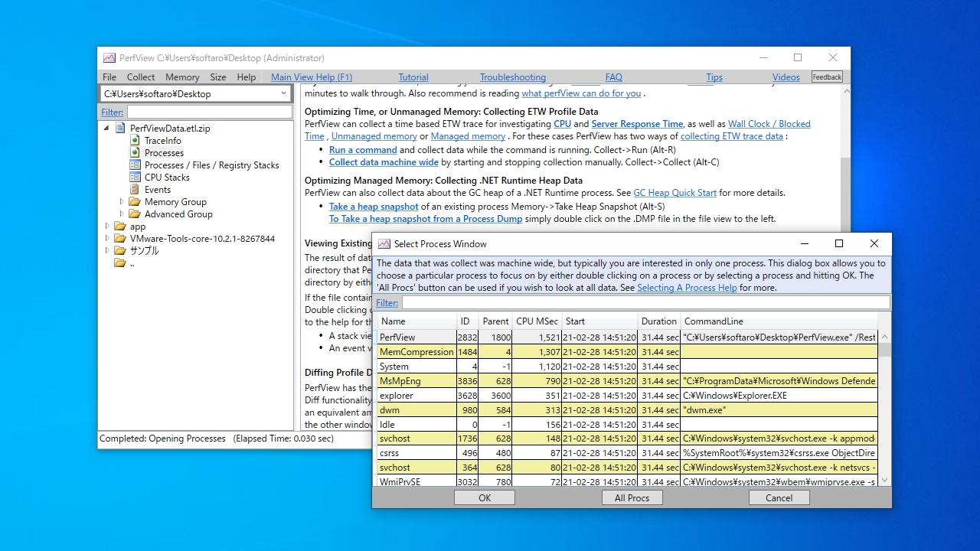980x551 pixels.
Task: Click the サンプル folder icon
Action: click(x=120, y=251)
